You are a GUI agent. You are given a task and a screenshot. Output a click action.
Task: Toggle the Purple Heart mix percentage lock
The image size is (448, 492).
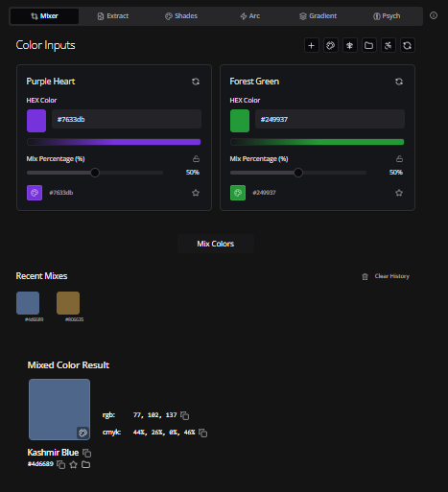click(x=196, y=158)
